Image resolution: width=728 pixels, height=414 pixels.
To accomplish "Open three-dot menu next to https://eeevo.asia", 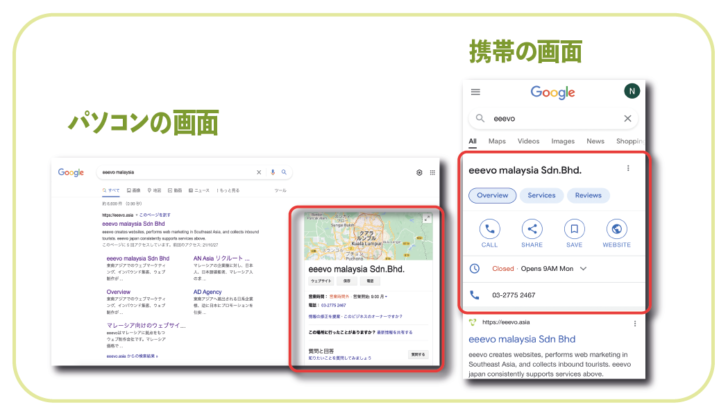I will tap(634, 324).
